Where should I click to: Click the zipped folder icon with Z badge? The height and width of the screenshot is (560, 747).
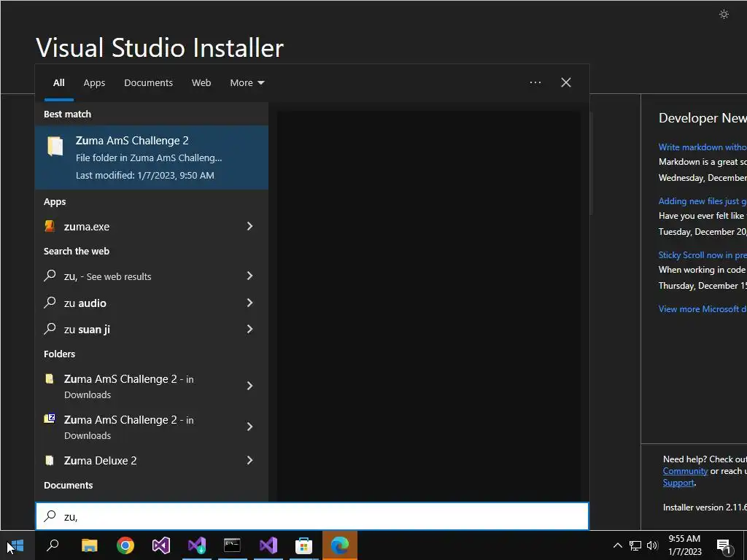point(50,419)
